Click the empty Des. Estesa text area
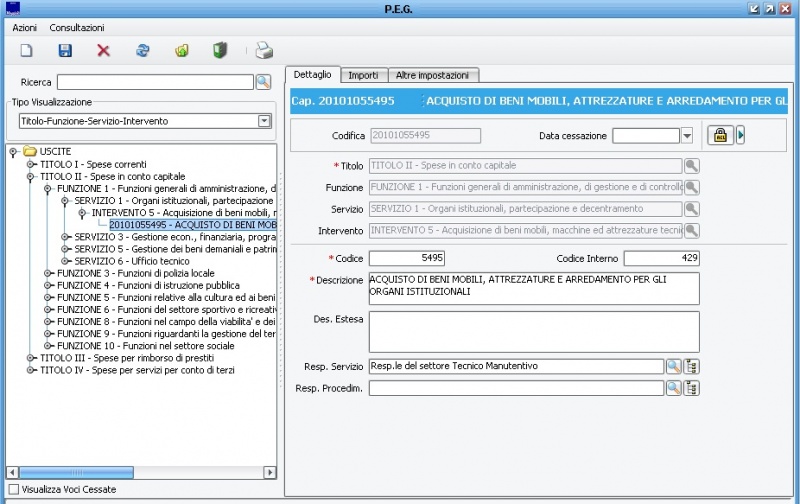This screenshot has width=800, height=504. [534, 332]
